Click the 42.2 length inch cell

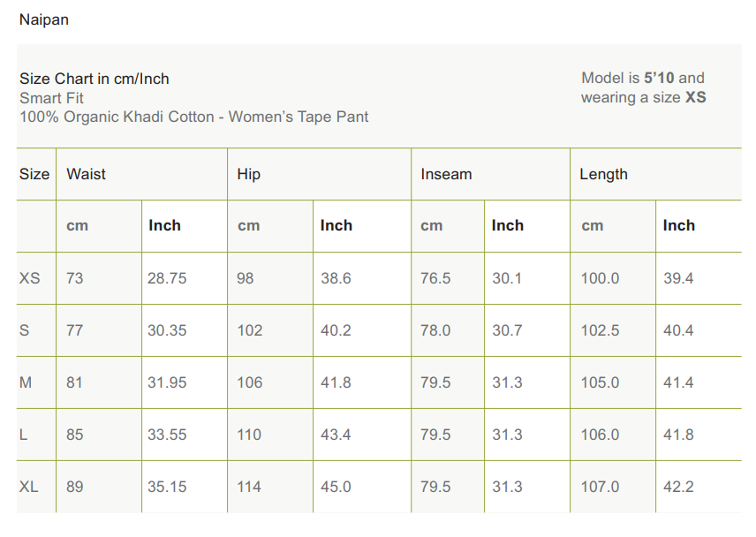678,487
